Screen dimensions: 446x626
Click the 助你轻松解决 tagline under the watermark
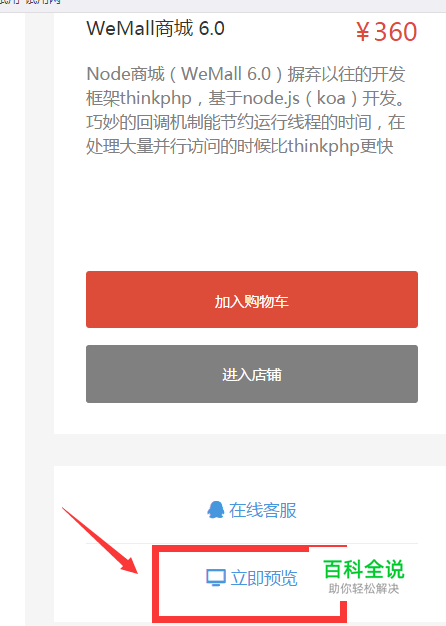coord(364,588)
